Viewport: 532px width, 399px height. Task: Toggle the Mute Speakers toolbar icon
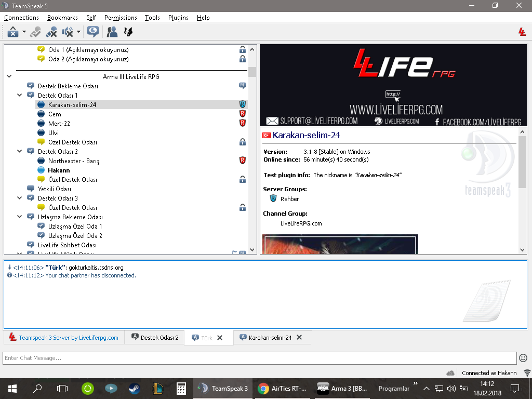pyautogui.click(x=68, y=32)
